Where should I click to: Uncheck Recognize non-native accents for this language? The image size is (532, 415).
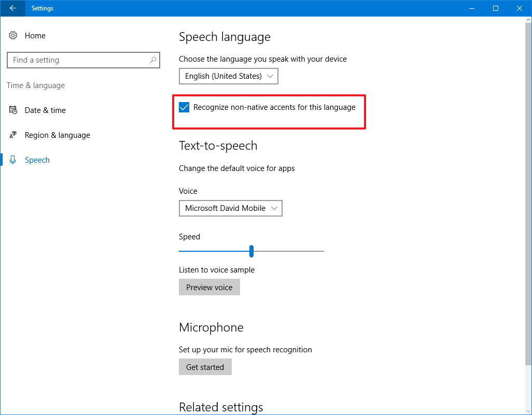184,107
